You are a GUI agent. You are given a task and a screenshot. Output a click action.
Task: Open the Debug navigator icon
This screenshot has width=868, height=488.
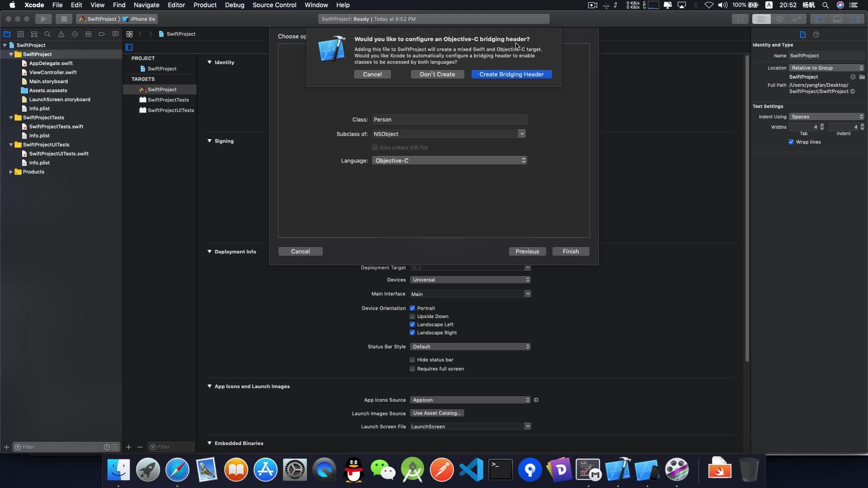click(88, 34)
